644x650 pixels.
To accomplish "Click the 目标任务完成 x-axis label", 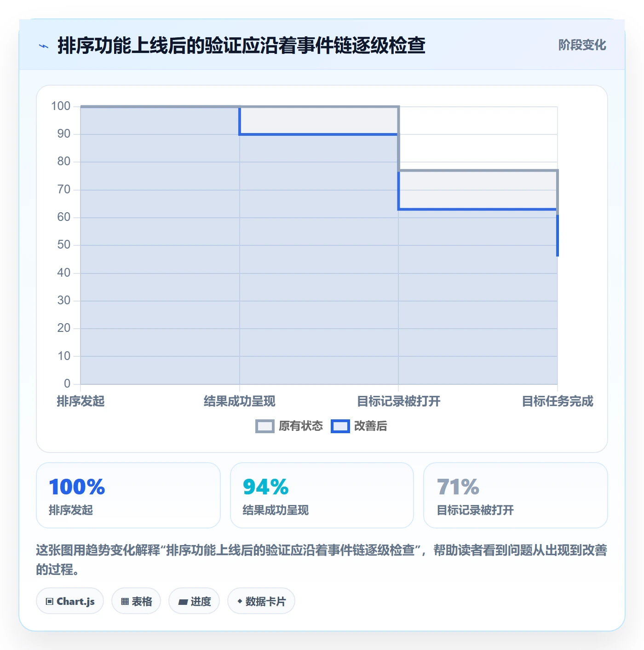I will (x=558, y=401).
